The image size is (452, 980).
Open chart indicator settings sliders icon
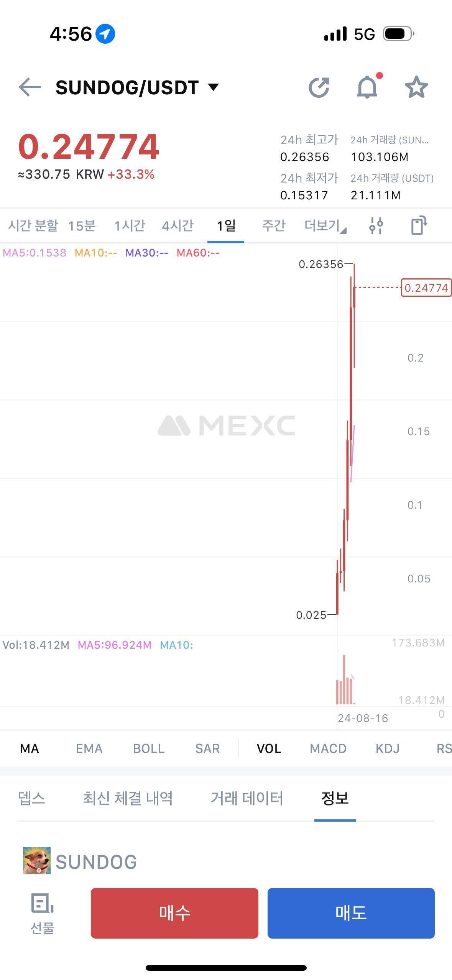coord(376,225)
